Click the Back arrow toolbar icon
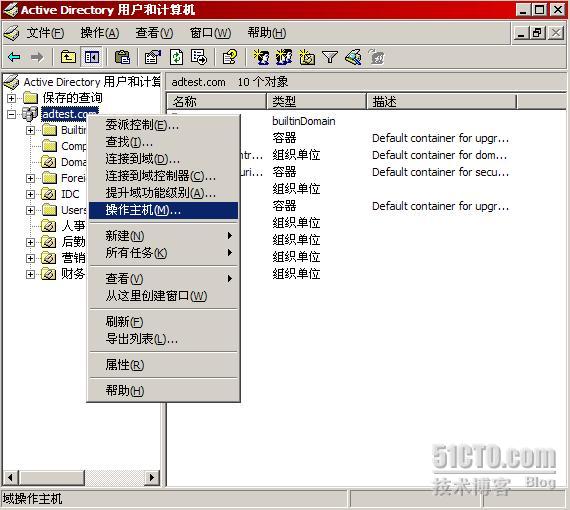The image size is (570, 510). coord(15,57)
